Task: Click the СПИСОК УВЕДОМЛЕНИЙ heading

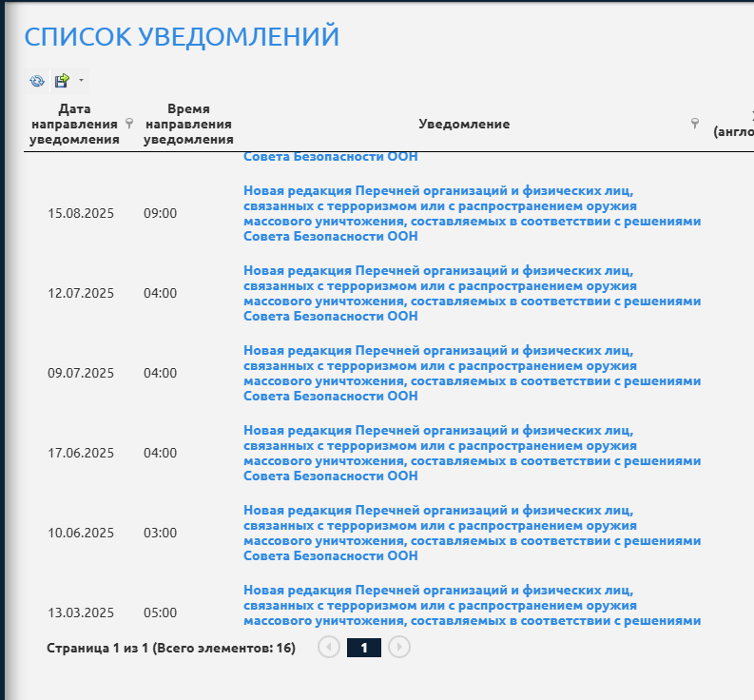Action: click(182, 37)
